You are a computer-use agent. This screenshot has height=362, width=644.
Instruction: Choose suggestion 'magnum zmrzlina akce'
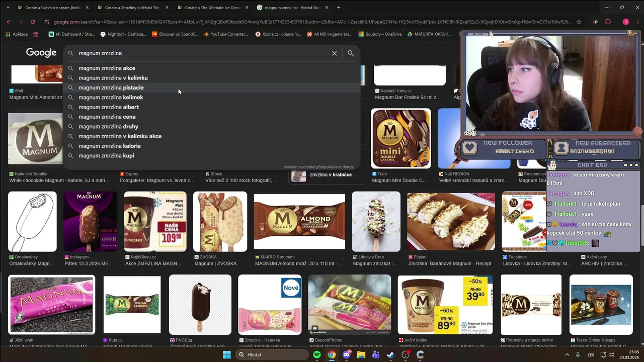tap(211, 68)
